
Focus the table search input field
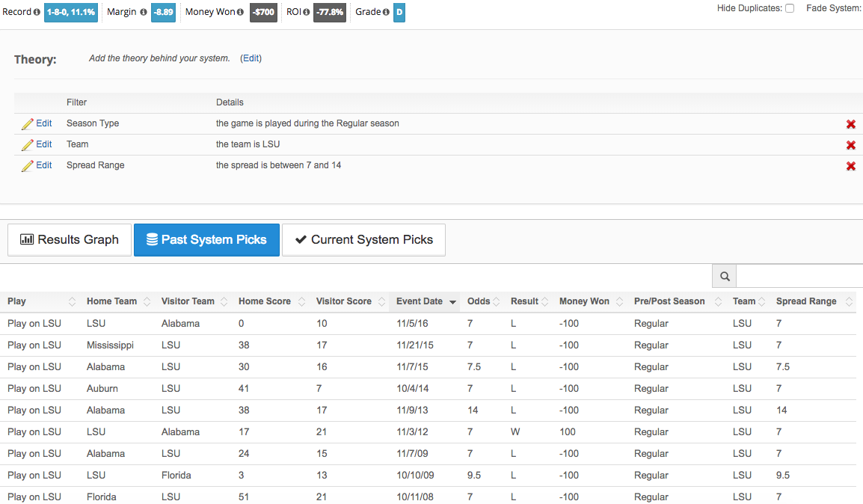coord(799,276)
